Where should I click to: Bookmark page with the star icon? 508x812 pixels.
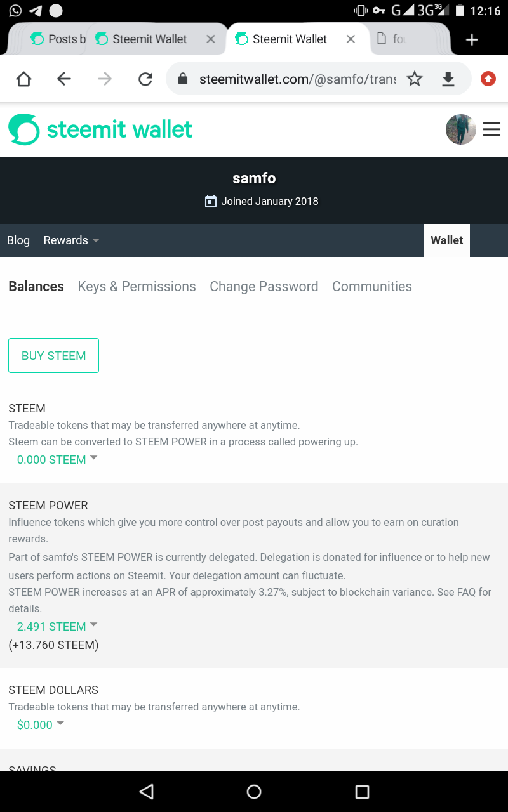point(415,79)
